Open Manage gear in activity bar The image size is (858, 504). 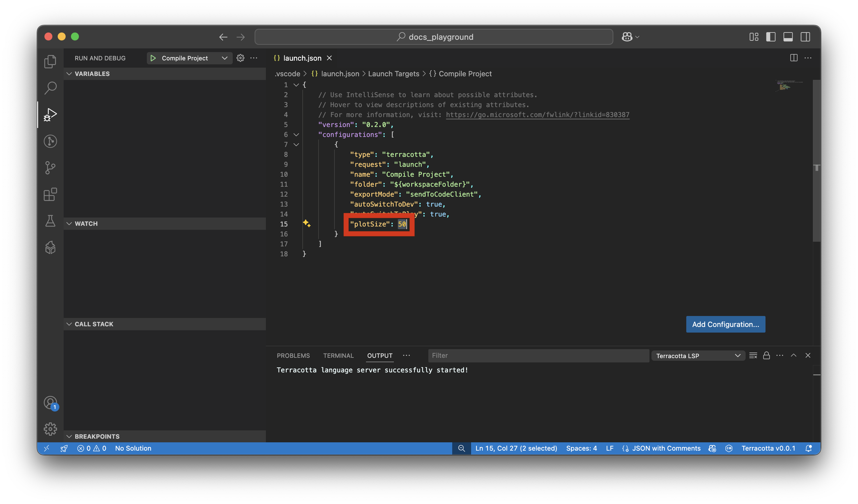[50, 429]
